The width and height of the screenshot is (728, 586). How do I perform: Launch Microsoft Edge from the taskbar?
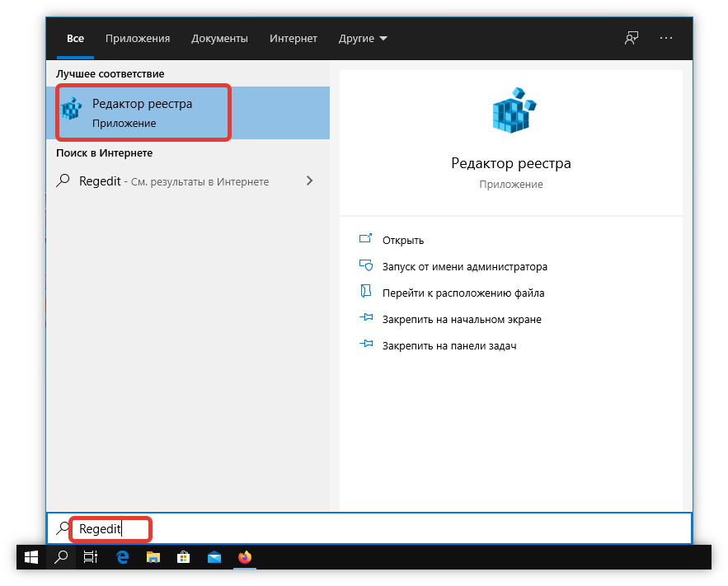click(x=122, y=557)
